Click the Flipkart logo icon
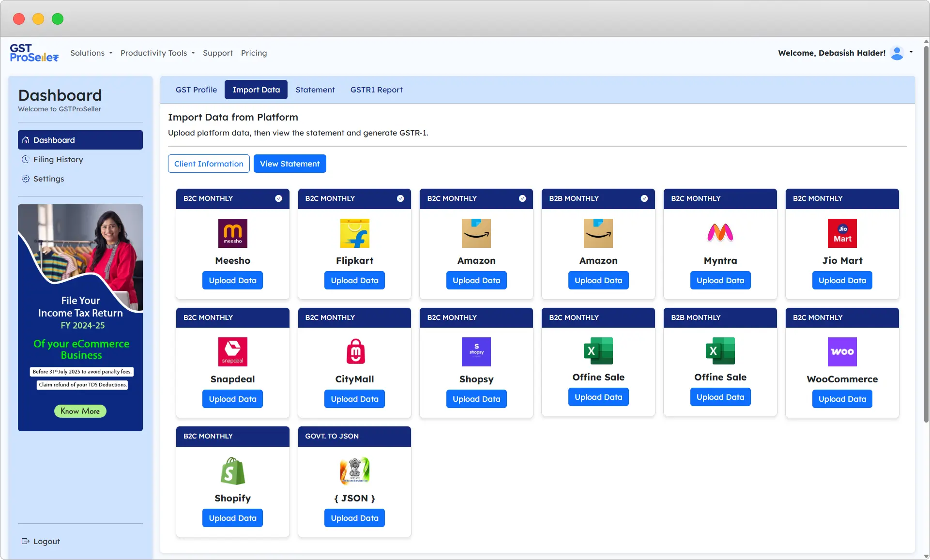This screenshot has height=560, width=930. (x=354, y=233)
